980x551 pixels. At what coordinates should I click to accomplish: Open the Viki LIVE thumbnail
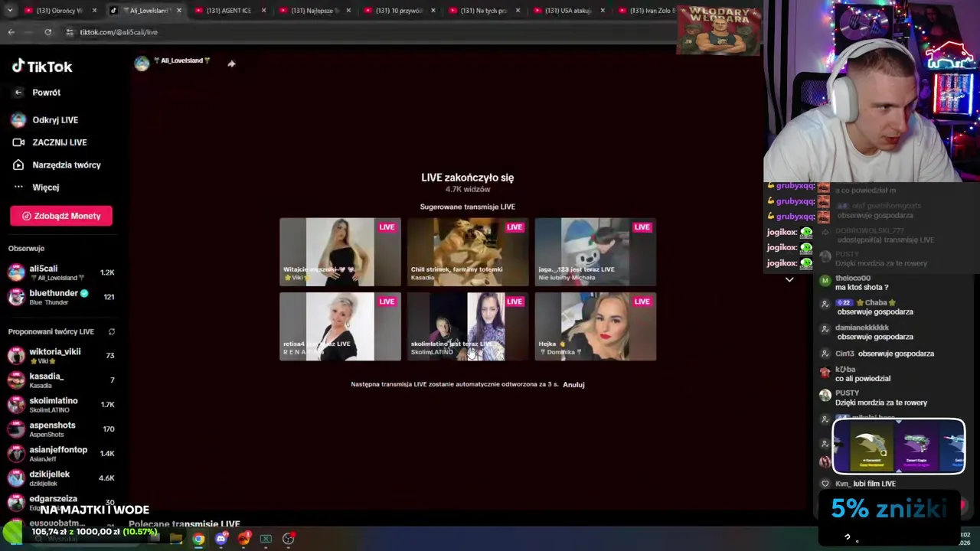pyautogui.click(x=340, y=252)
